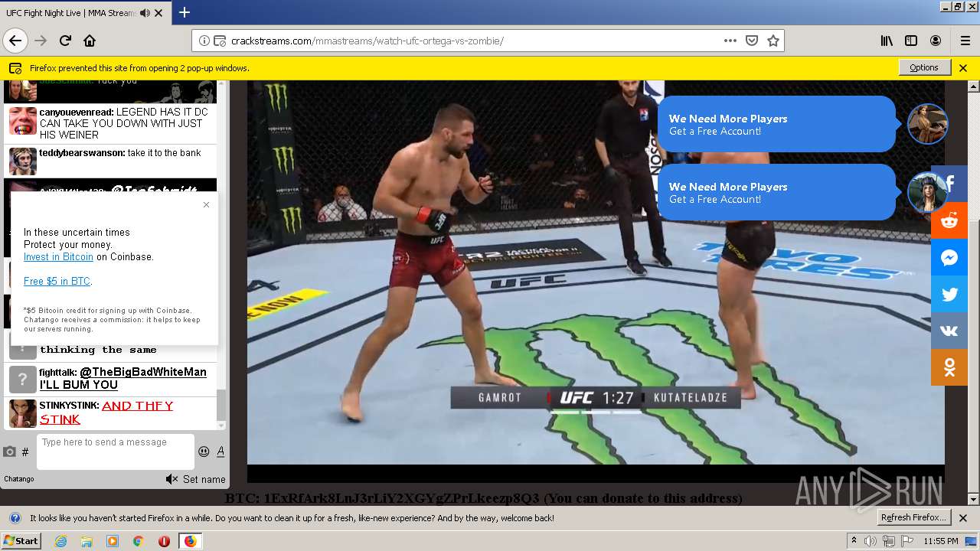980x551 pixels.
Task: Save page to Pocket
Action: click(752, 41)
